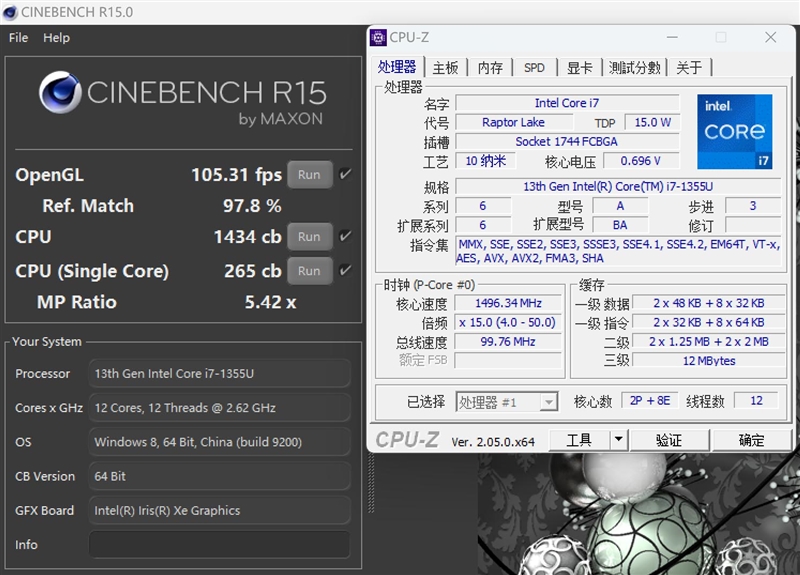Viewport: 800px width, 575px height.
Task: Click the GFX Board field Intel Iris Xe Graphics
Action: click(219, 510)
